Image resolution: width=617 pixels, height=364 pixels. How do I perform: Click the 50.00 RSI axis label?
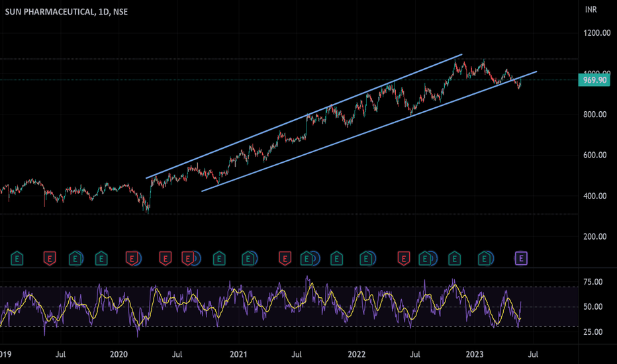593,306
